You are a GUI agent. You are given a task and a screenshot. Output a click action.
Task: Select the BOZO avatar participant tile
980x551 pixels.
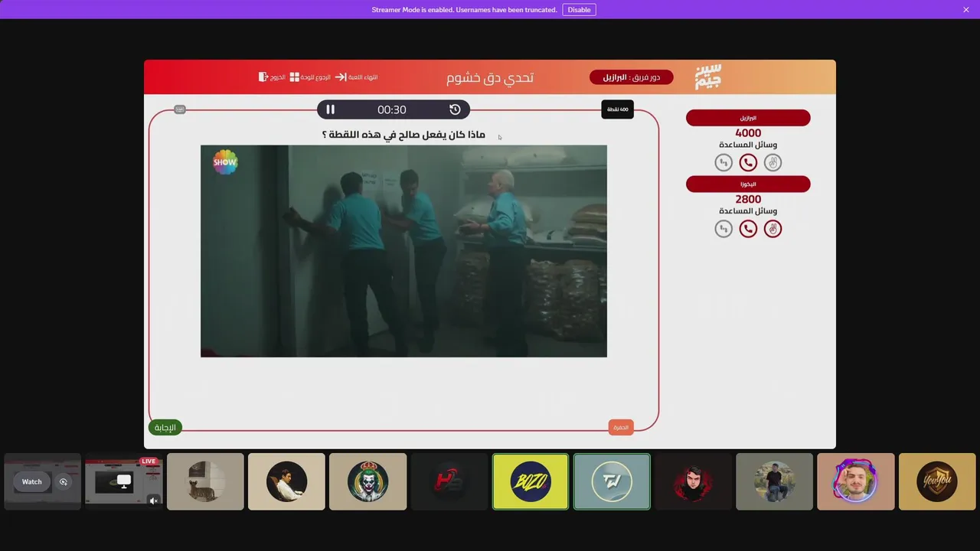pos(531,481)
